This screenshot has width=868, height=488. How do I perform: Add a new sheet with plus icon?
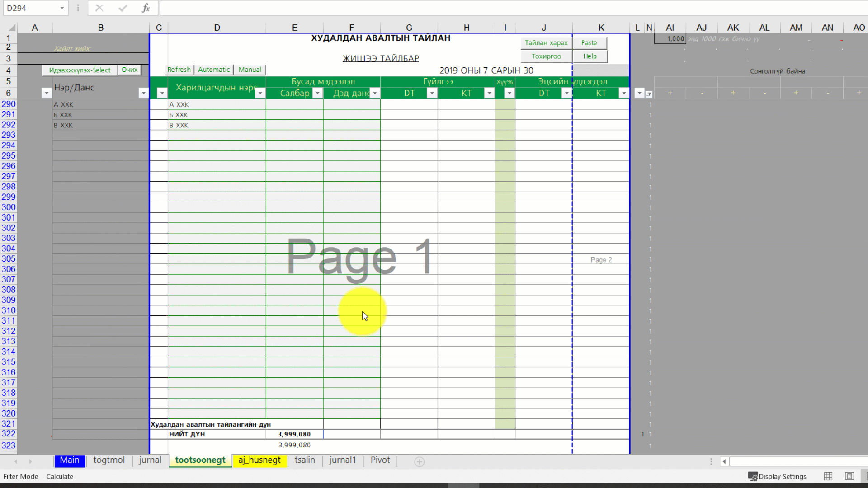(x=419, y=461)
